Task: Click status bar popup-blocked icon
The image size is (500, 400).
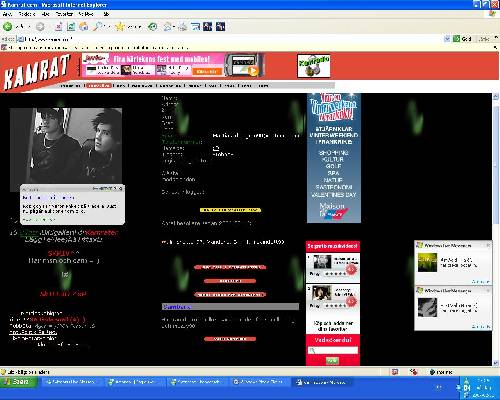Action: (x=395, y=372)
